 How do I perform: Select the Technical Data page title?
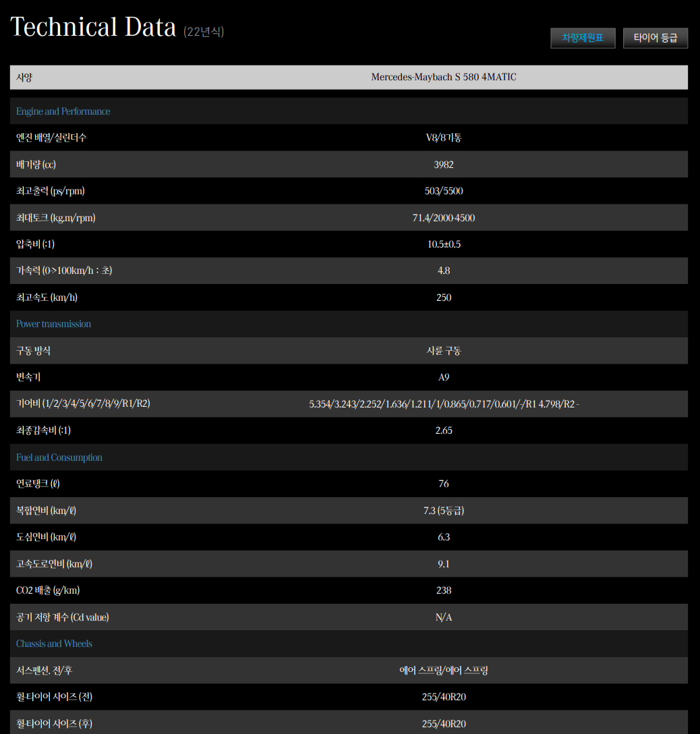[93, 27]
